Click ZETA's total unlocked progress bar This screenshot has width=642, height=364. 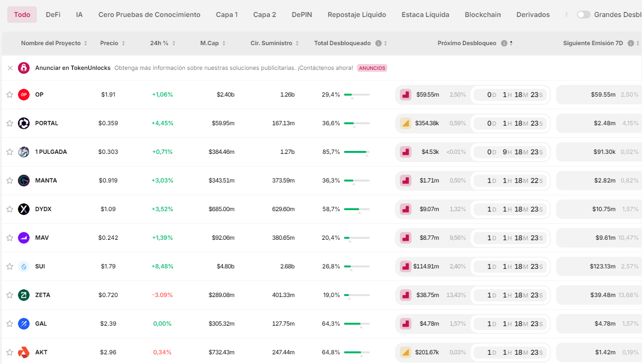[357, 295]
